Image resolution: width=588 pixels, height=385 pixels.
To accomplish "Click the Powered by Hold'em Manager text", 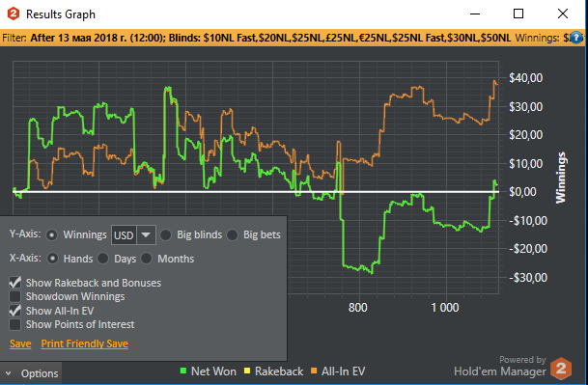I will (x=500, y=367).
